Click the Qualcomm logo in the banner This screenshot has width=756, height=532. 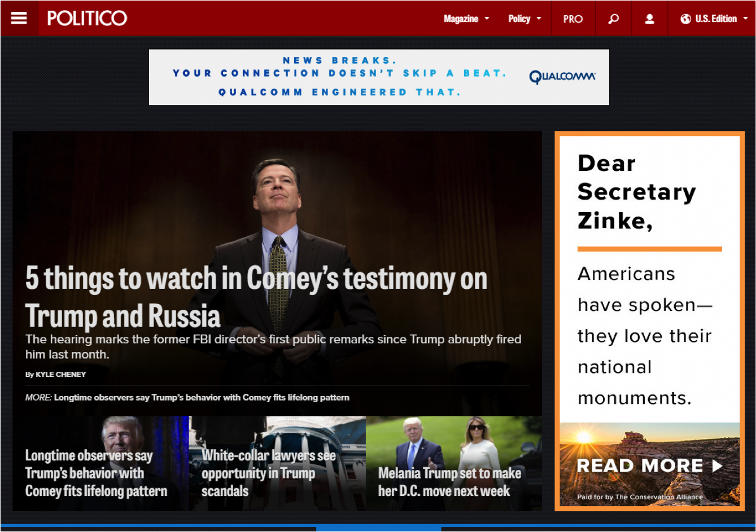coord(562,77)
